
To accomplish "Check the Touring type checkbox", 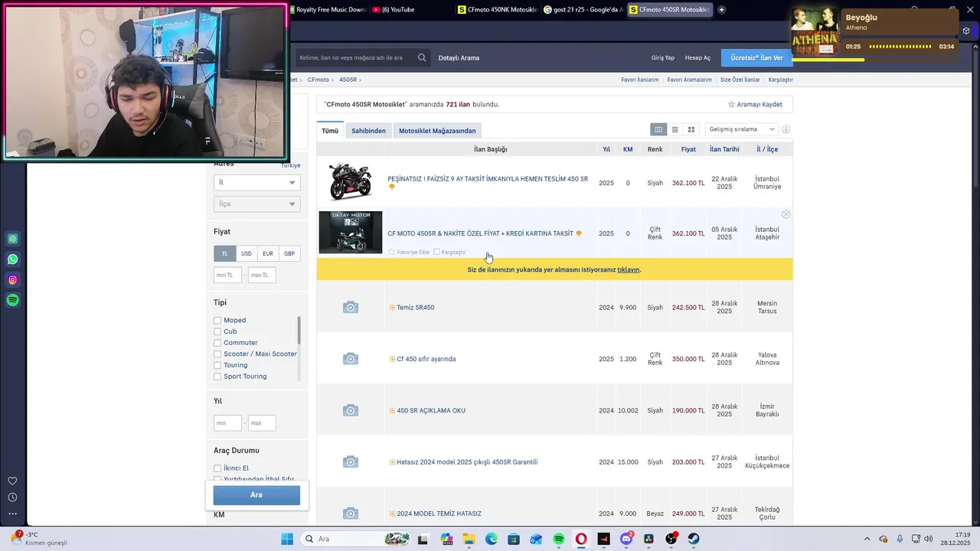I will (217, 365).
